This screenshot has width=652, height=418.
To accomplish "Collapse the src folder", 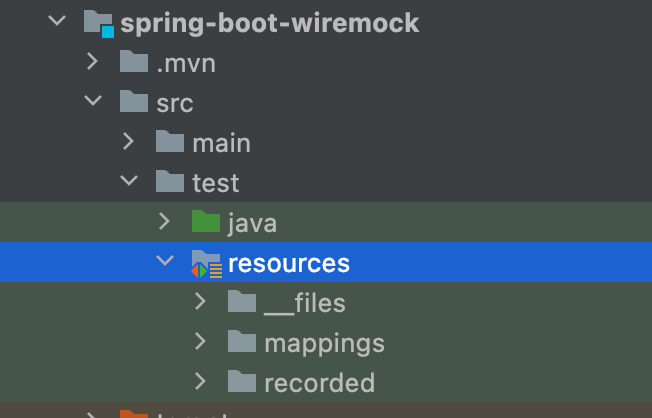I will (93, 101).
